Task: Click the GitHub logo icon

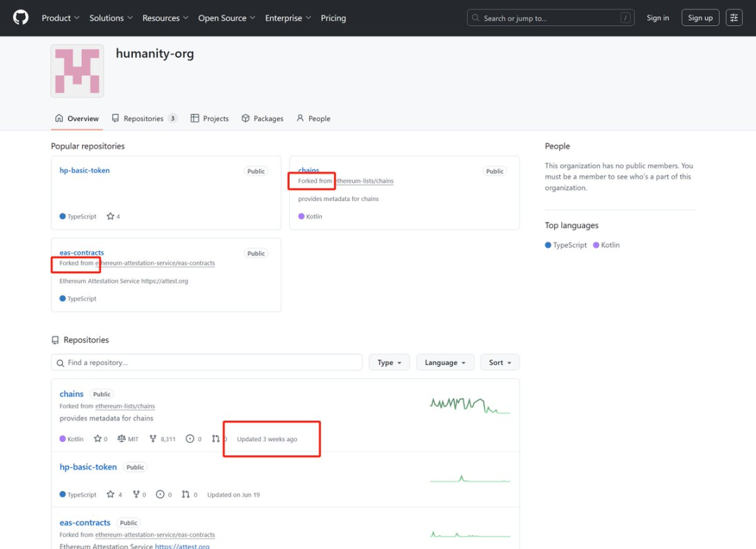Action: coord(21,18)
